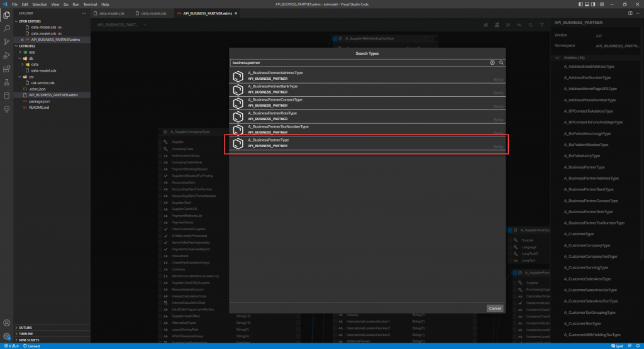The height and width of the screenshot is (349, 644).
Task: Select A_BusinessPartnerRoleType search result
Action: pyautogui.click(x=367, y=116)
